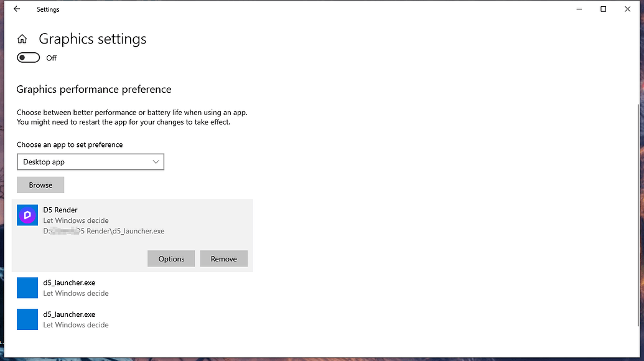Click the Graphics settings page title

click(93, 39)
